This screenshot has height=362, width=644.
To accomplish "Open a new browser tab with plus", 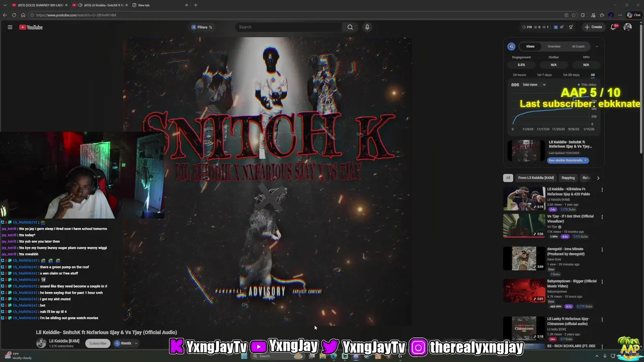I will (195, 5).
